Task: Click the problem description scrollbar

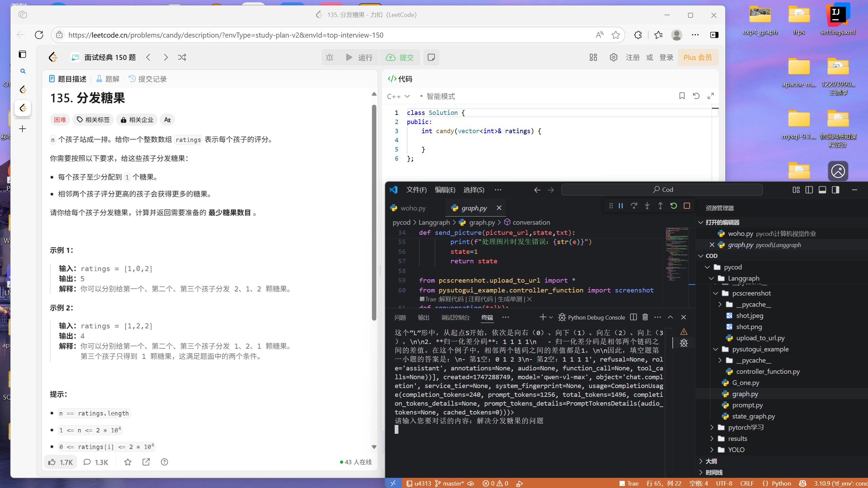Action: (x=374, y=212)
